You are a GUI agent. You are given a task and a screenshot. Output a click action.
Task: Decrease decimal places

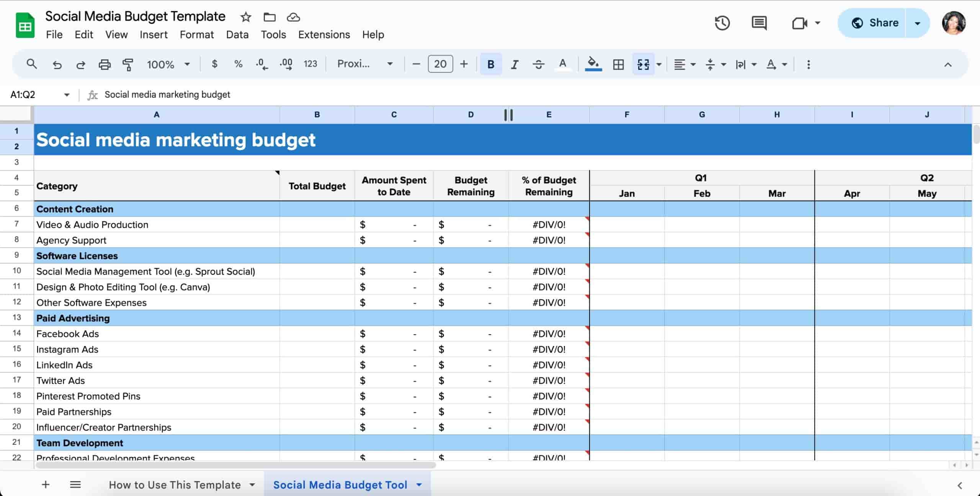coord(261,64)
